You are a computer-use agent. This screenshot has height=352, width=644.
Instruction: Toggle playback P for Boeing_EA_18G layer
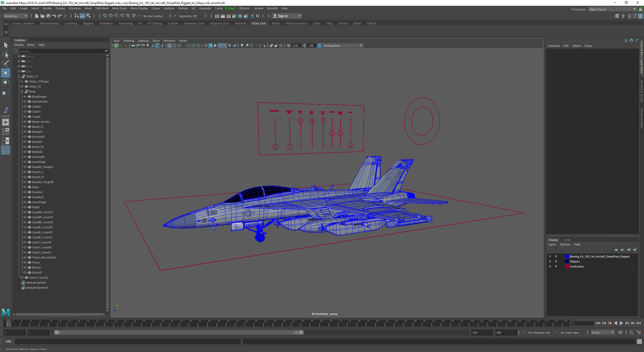(556, 256)
